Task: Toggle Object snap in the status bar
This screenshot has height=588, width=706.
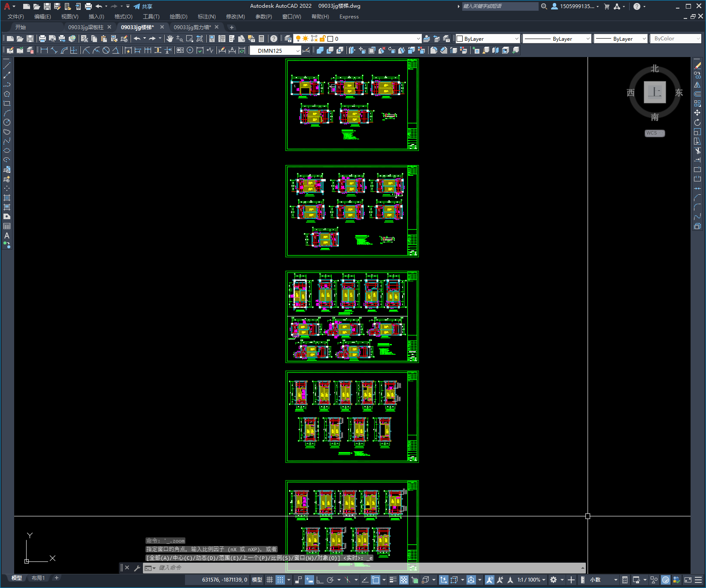Action: 376,580
